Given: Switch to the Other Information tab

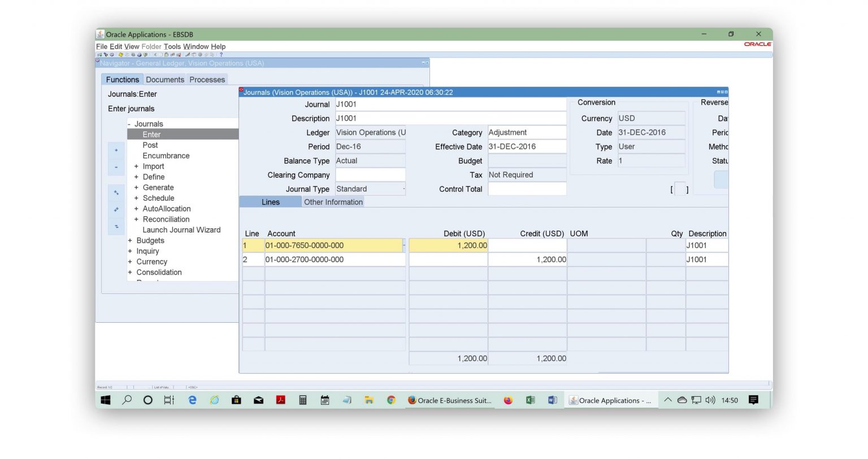Looking at the screenshot, I should coord(333,202).
